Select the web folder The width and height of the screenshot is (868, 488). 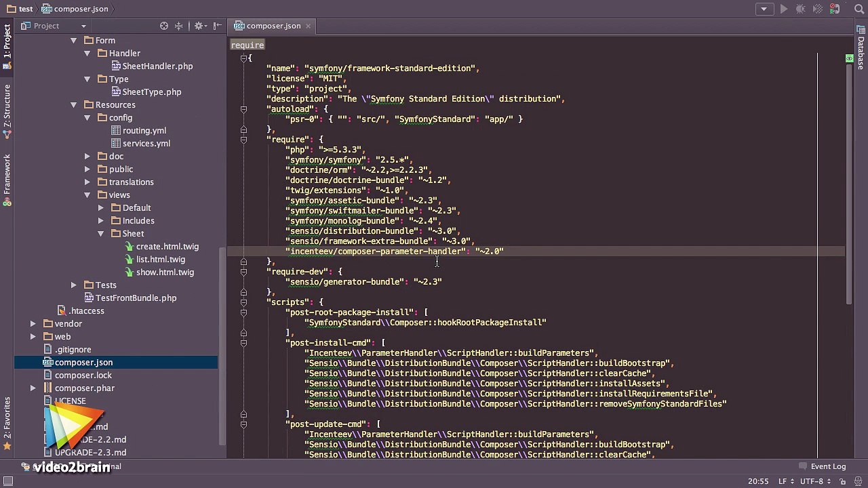(56, 337)
